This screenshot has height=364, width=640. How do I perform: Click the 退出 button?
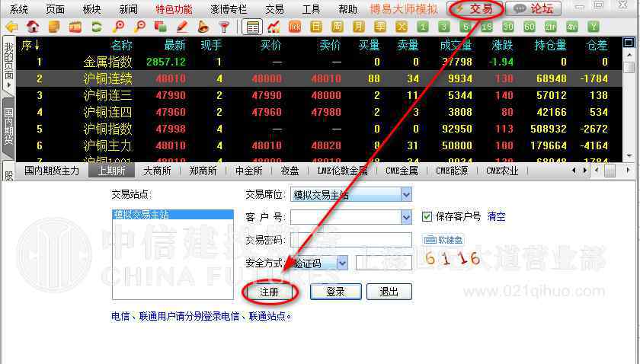tap(389, 292)
